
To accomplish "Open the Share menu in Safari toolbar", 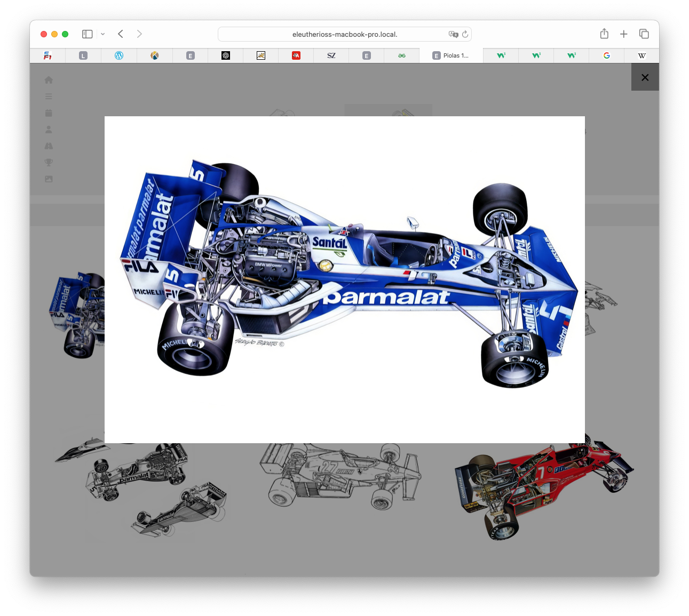I will (x=604, y=34).
